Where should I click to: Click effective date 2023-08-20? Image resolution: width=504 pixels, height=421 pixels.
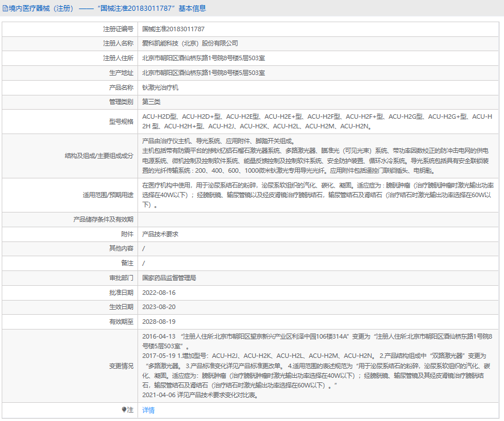coord(159,307)
